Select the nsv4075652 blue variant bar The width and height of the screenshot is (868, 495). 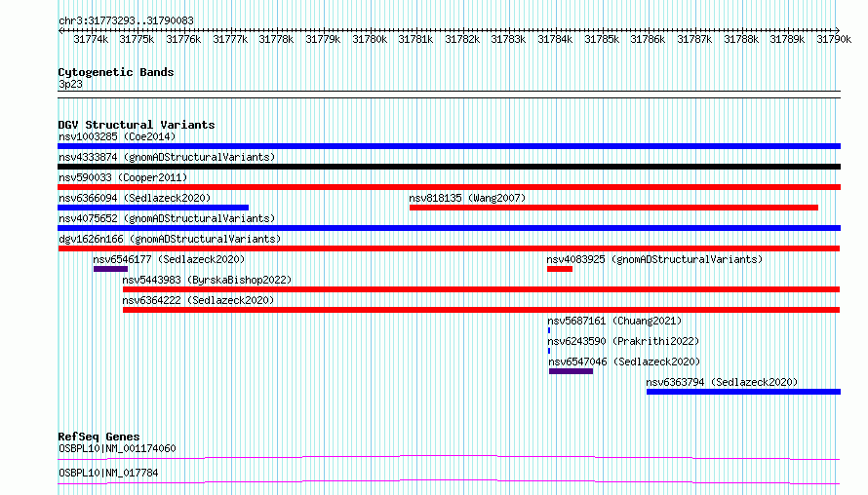[x=449, y=228]
